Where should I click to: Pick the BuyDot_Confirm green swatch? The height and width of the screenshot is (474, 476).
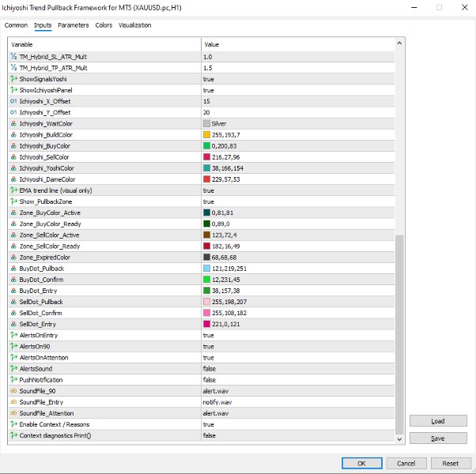click(206, 280)
